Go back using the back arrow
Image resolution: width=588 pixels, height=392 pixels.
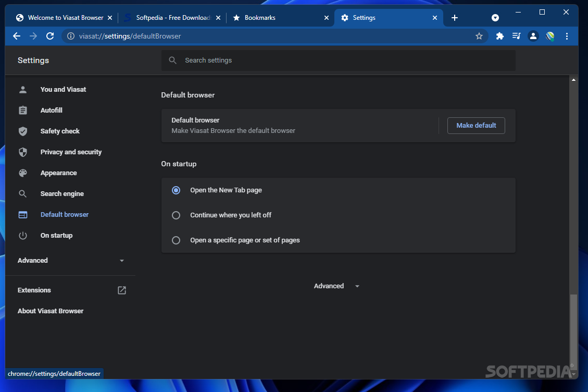click(x=17, y=36)
